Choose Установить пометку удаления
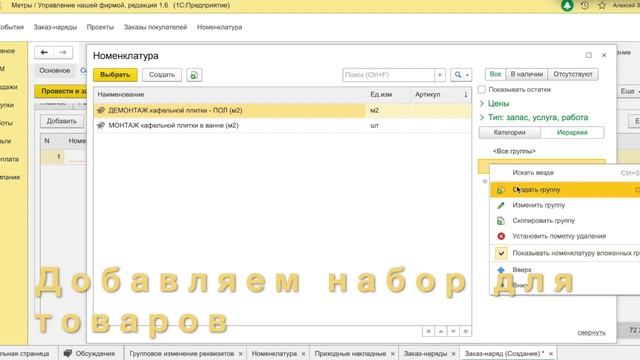This screenshot has width=640, height=360. click(559, 236)
